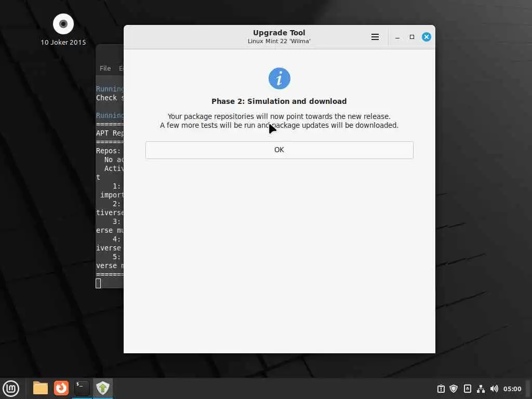532x399 pixels.
Task: Minimize the Upgrade Tool window
Action: (397, 37)
